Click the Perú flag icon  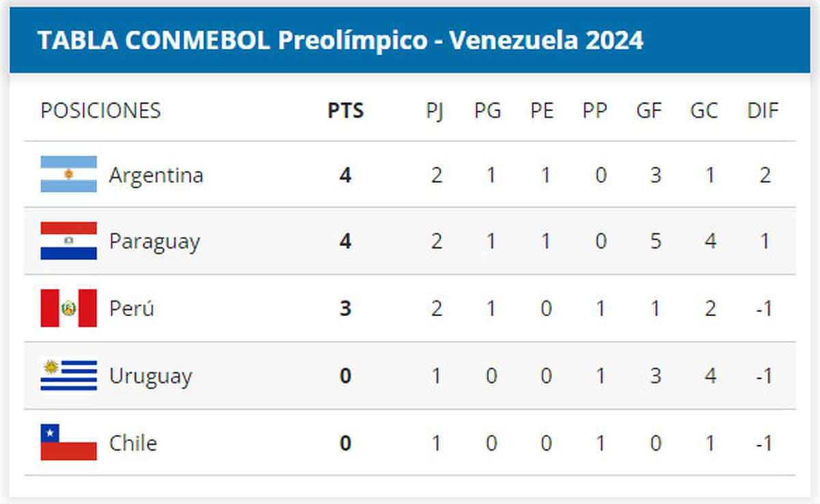68,308
